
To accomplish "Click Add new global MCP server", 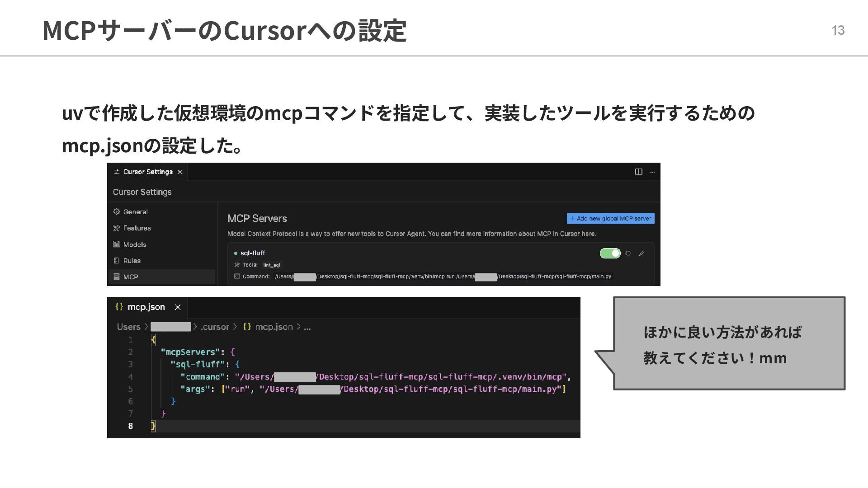I will (610, 219).
